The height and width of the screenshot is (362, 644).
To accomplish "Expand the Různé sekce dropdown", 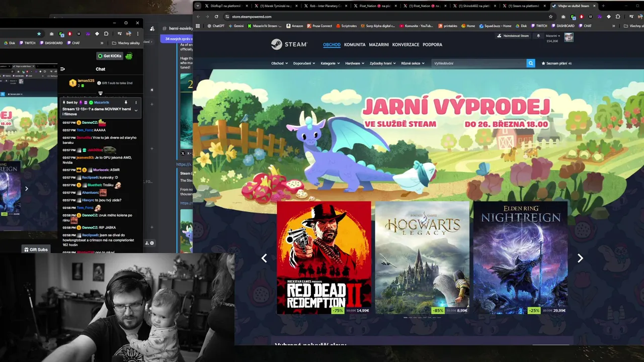I will pos(413,63).
